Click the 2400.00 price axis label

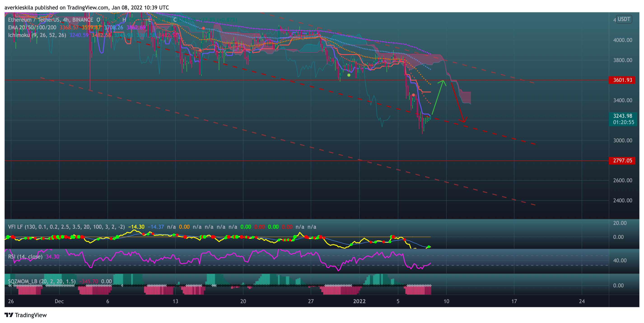(623, 201)
